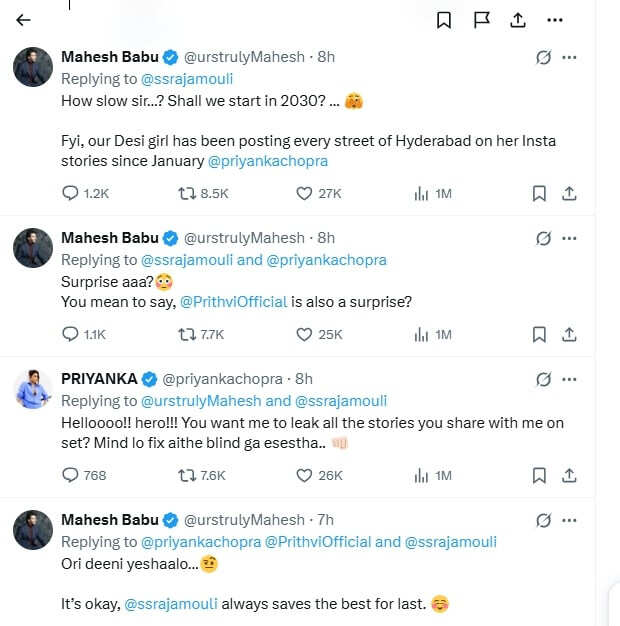620x626 pixels.
Task: Open more options on Mahesh's 2030 tweet
Action: 569,58
